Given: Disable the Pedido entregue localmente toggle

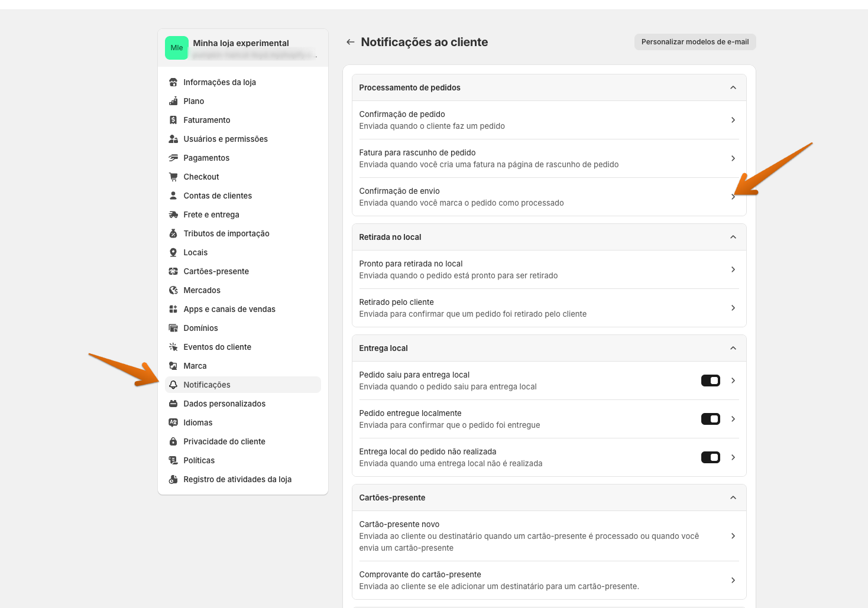Looking at the screenshot, I should click(x=710, y=419).
